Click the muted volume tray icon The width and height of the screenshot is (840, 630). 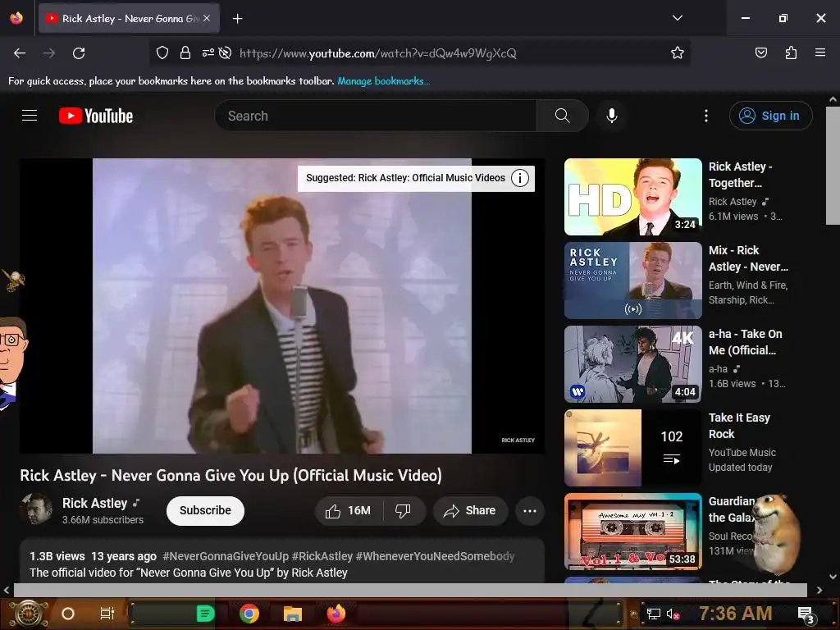pyautogui.click(x=673, y=614)
